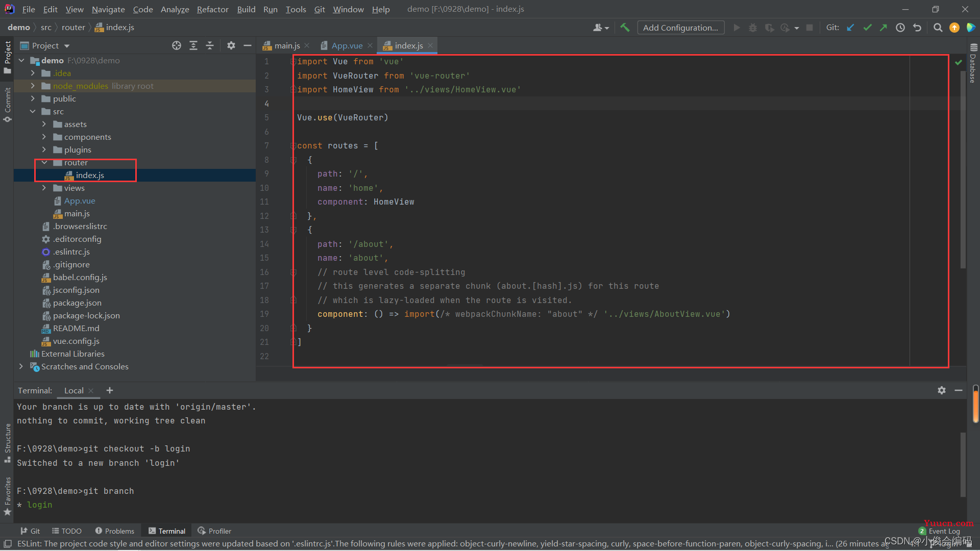The image size is (980, 551).
Task: Expand the views folder
Action: coord(44,188)
